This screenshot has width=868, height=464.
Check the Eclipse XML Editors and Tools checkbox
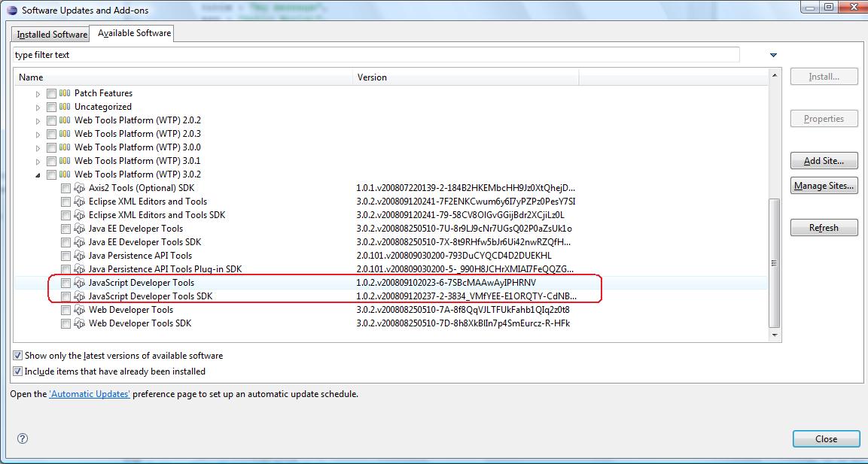pyautogui.click(x=66, y=202)
